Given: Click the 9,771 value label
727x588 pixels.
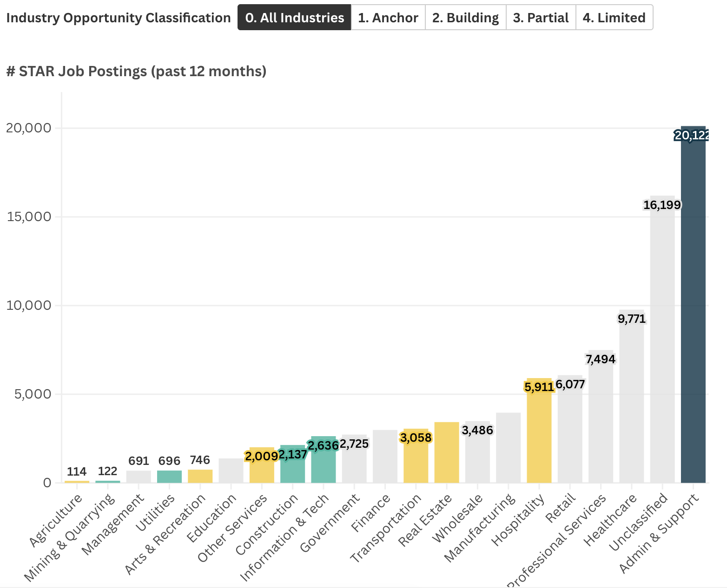Looking at the screenshot, I should [x=632, y=319].
